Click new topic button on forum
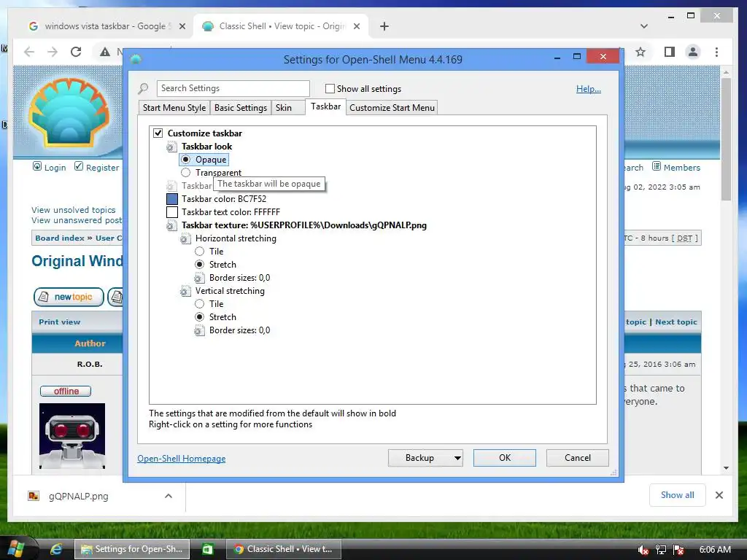The width and height of the screenshot is (747, 560). click(69, 297)
